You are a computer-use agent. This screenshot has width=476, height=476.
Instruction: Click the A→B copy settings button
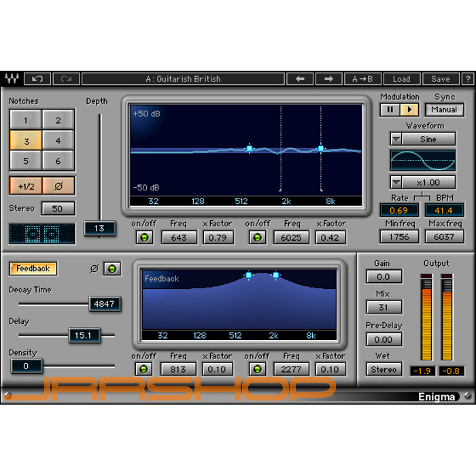click(x=362, y=79)
